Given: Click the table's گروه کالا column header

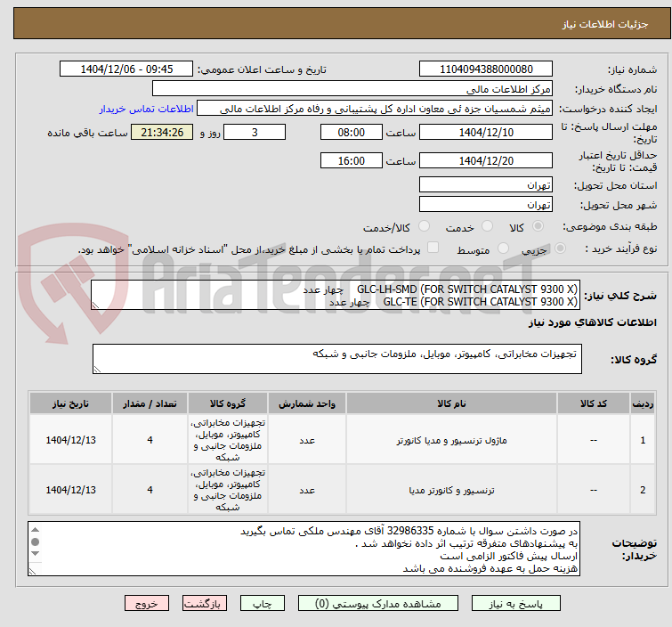Looking at the screenshot, I should (x=228, y=403).
